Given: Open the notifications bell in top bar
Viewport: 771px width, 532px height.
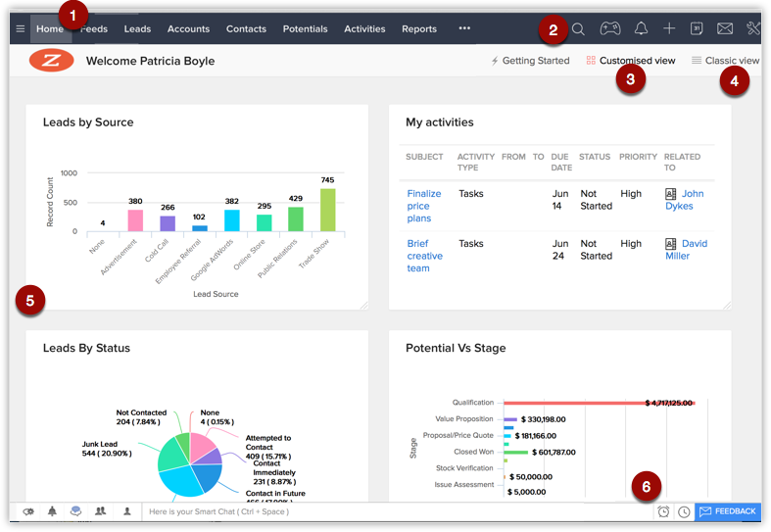Looking at the screenshot, I should [x=641, y=29].
